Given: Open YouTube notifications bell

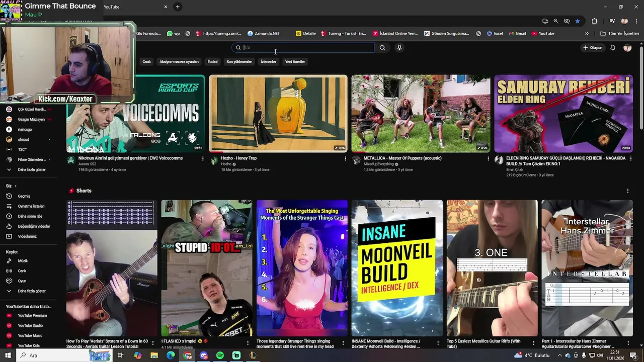Looking at the screenshot, I should coord(613,48).
